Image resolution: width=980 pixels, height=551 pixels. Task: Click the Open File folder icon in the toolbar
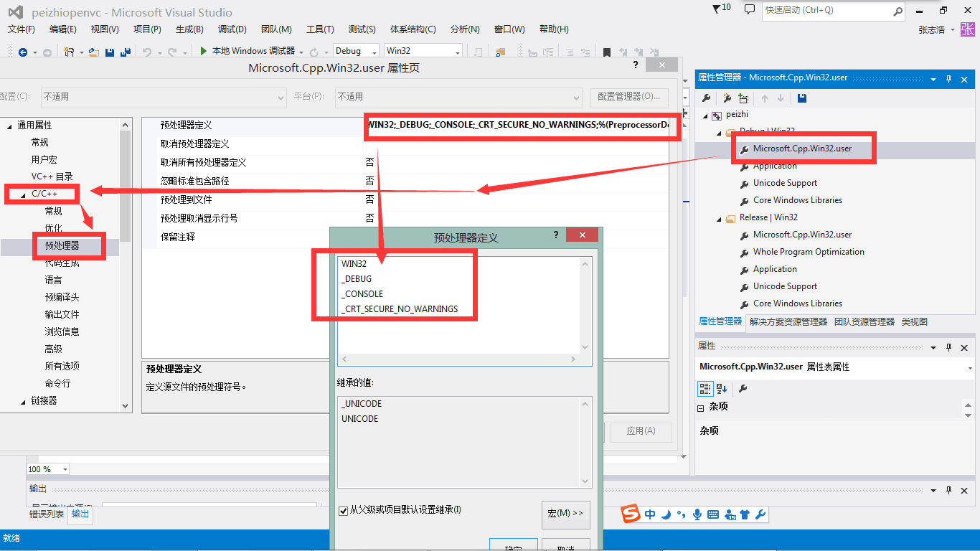[x=93, y=52]
